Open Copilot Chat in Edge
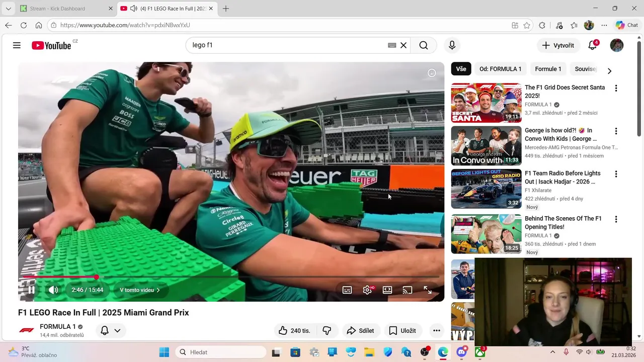 point(627,25)
